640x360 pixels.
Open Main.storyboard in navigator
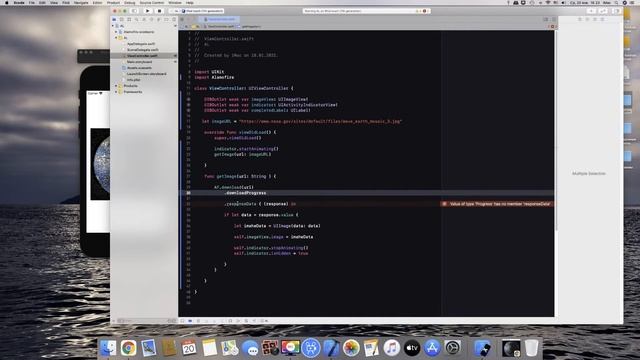(x=139, y=62)
